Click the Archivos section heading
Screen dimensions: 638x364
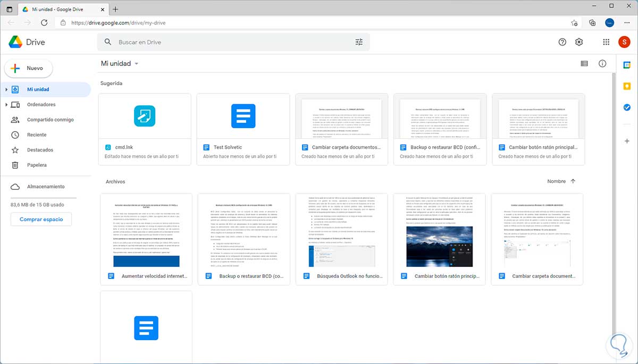(115, 181)
